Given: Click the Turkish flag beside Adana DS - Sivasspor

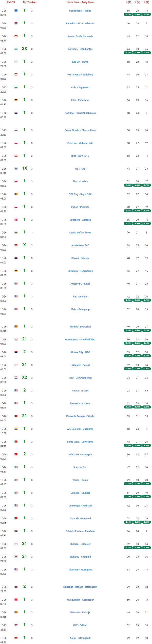Looking at the screenshot, I should coord(16,454).
